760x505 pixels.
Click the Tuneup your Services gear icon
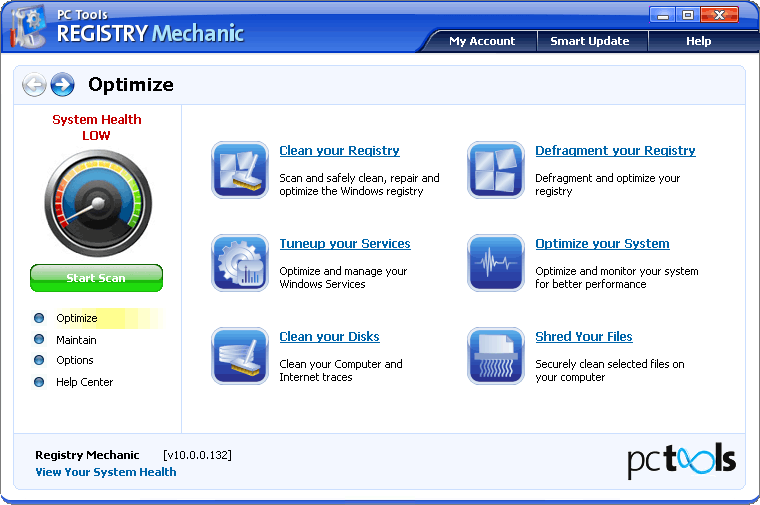[x=240, y=263]
